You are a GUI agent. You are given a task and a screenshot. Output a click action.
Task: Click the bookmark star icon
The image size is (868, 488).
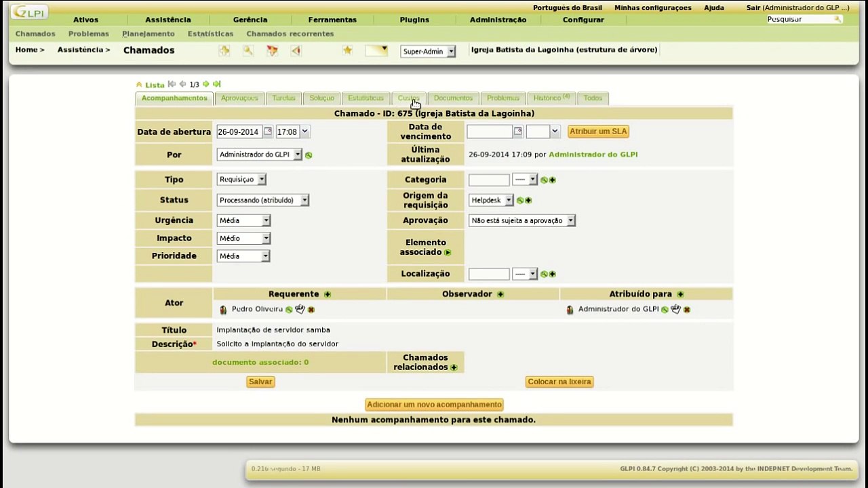click(x=347, y=50)
